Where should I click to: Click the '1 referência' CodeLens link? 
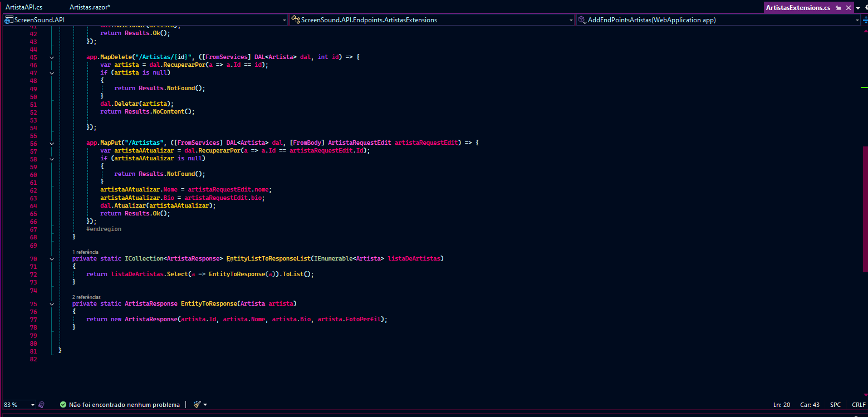tap(85, 252)
